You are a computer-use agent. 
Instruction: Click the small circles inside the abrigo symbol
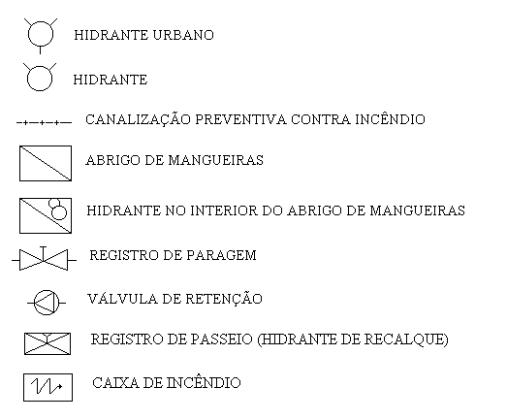tap(57, 210)
